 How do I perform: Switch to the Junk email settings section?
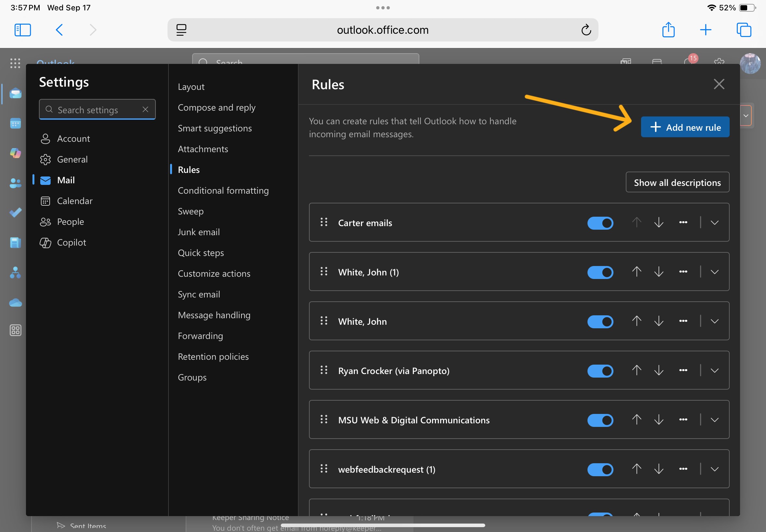(x=199, y=232)
